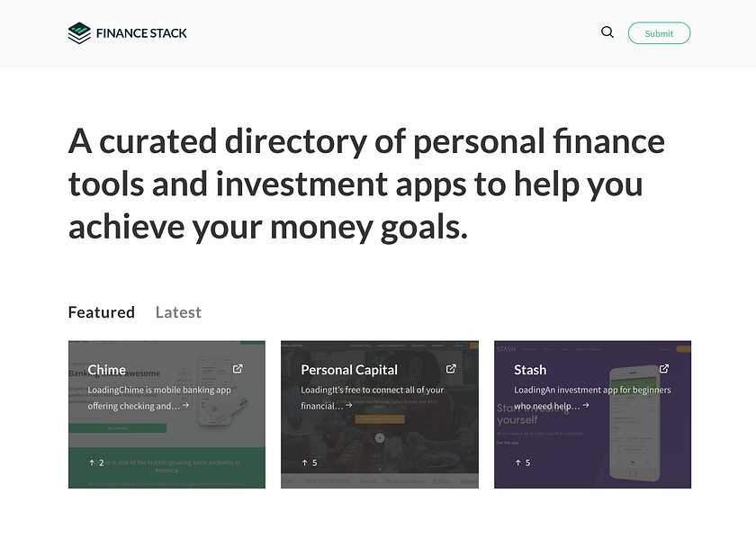Viewport: 756px width, 540px height.
Task: Upvote Chime using the arrow icon
Action: click(x=91, y=462)
